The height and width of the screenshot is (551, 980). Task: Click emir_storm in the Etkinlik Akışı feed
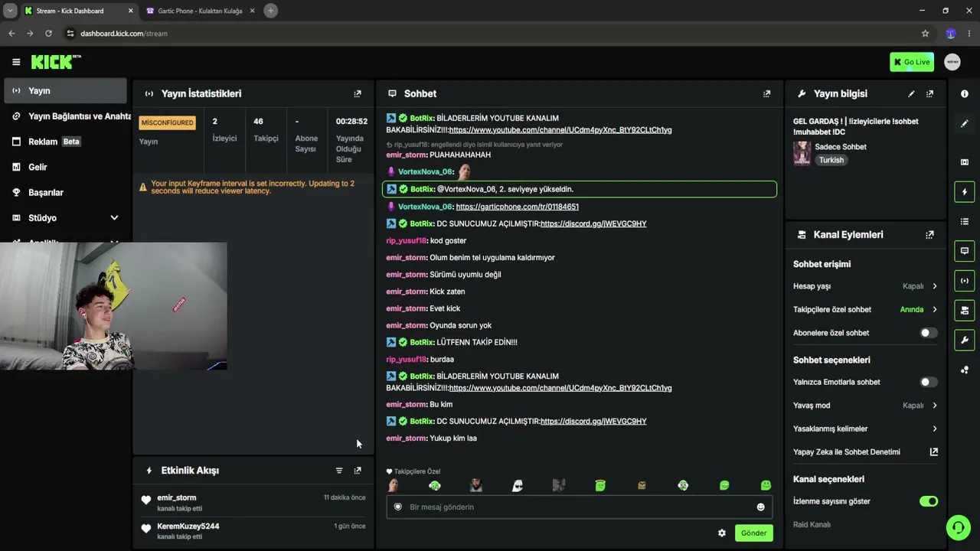pos(177,497)
